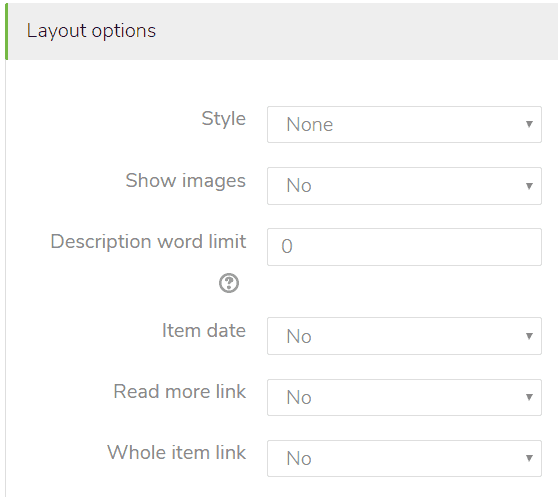Click the Whole item link dropdown arrow
558x497 pixels.
(x=529, y=458)
